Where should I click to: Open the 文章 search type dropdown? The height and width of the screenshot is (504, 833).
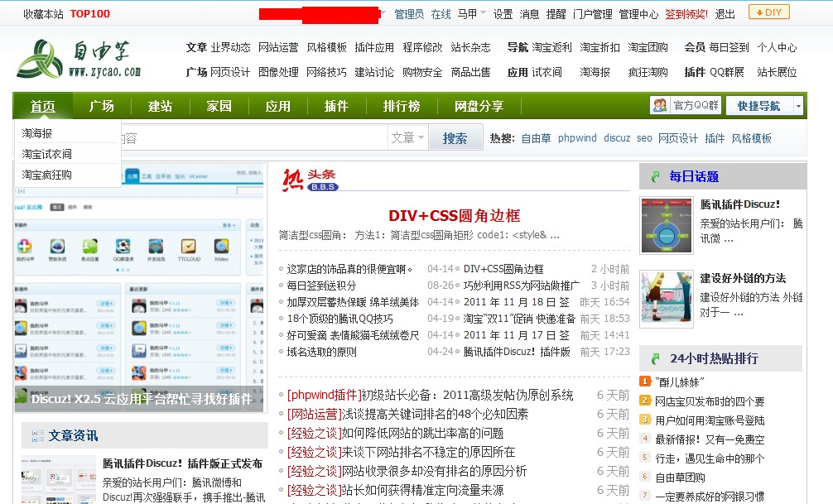click(407, 138)
